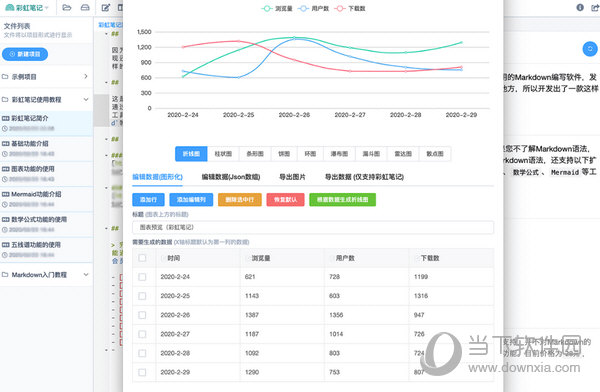Expand the Markdown入门教程 folder chevron
Viewport: 600px width, 392px height.
point(86,274)
